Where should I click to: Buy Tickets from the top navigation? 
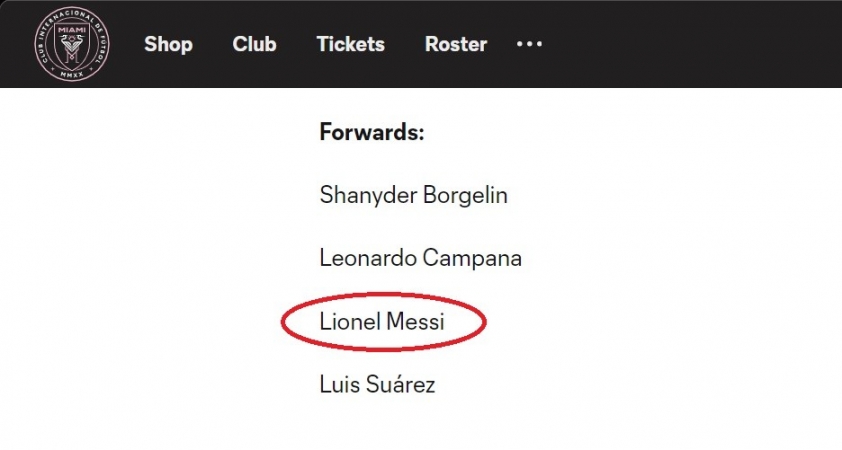tap(351, 44)
